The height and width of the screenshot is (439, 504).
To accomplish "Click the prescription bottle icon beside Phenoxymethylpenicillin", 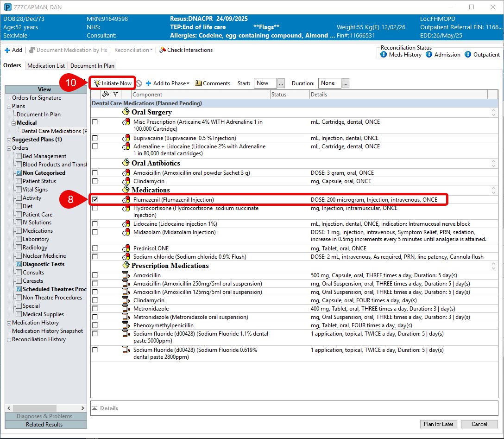I will click(x=125, y=325).
